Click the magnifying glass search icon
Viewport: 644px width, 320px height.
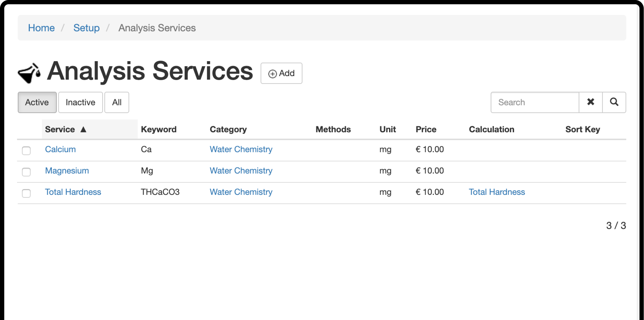pyautogui.click(x=614, y=102)
